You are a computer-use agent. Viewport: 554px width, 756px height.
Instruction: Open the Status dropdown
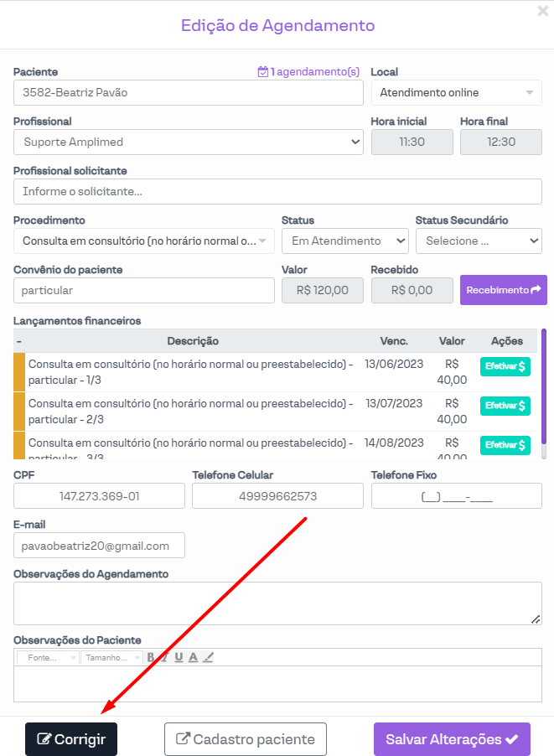(x=344, y=241)
